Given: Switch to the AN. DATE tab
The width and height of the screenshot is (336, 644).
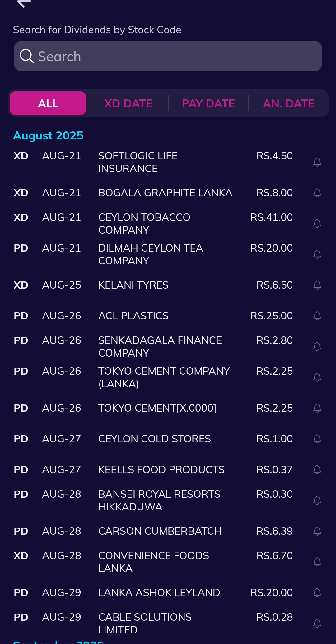Looking at the screenshot, I should (x=288, y=103).
